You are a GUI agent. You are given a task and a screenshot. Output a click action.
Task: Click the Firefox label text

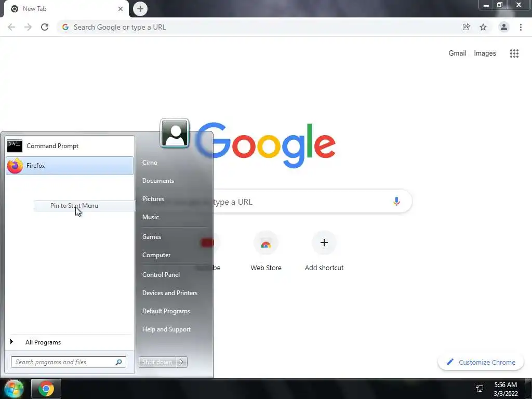pyautogui.click(x=36, y=166)
